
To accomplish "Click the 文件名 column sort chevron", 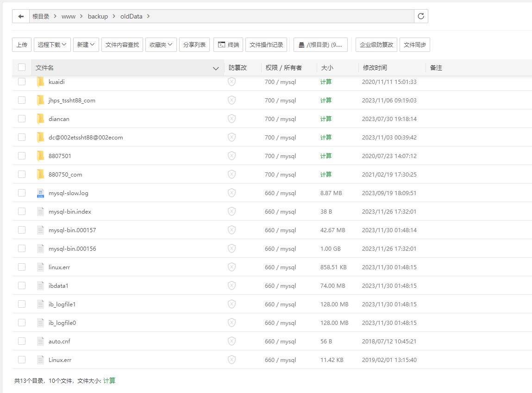I will point(216,68).
